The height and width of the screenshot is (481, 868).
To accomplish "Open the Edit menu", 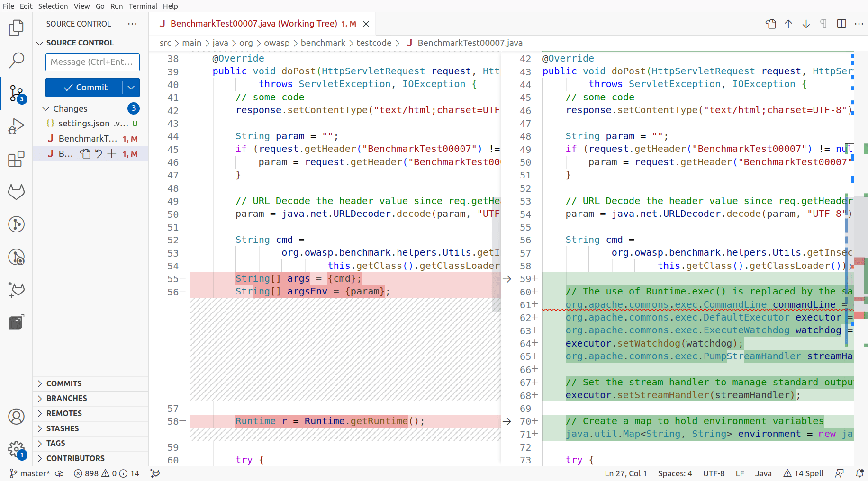I will (x=26, y=6).
